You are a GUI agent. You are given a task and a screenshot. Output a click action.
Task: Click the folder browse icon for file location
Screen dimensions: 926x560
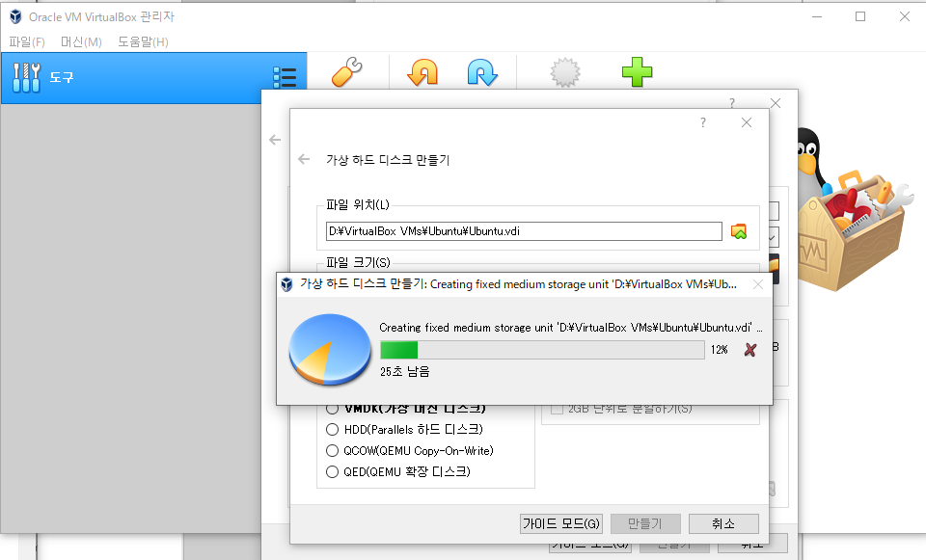coord(739,231)
